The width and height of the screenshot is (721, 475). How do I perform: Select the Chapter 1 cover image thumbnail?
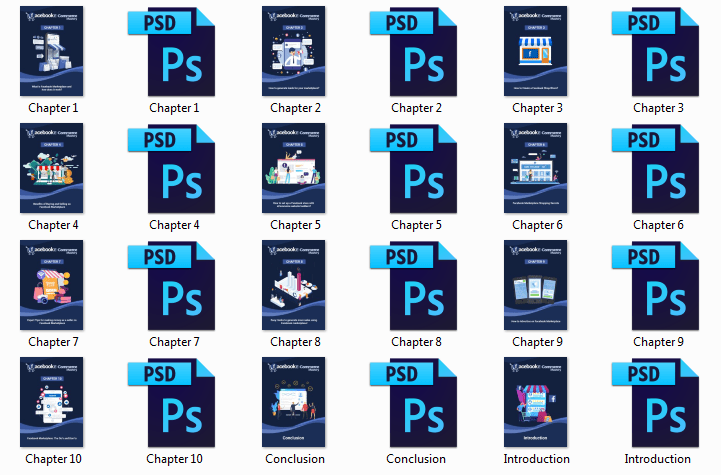53,51
